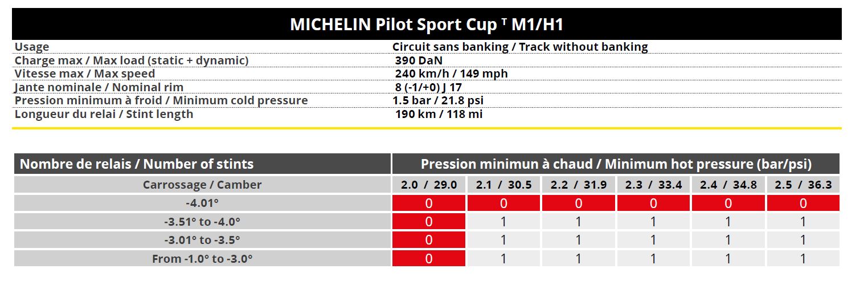Click the -4.01° camber row label
The image size is (868, 289).
[202, 203]
